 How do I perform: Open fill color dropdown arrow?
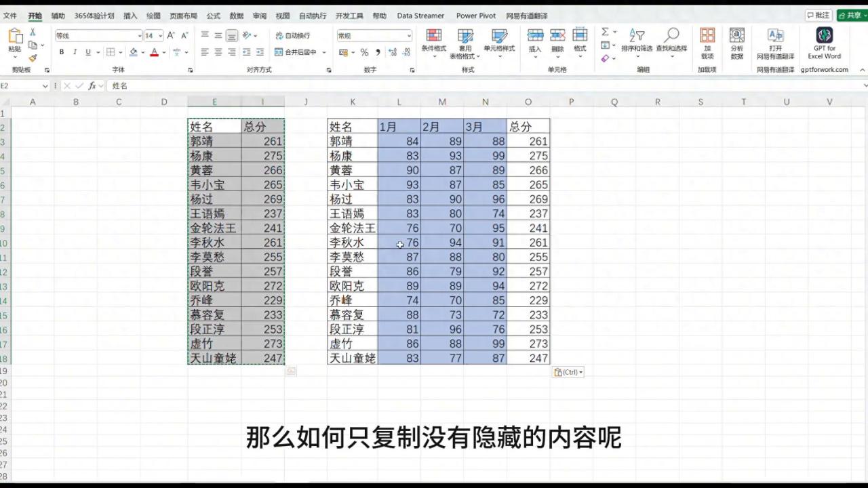tap(143, 52)
